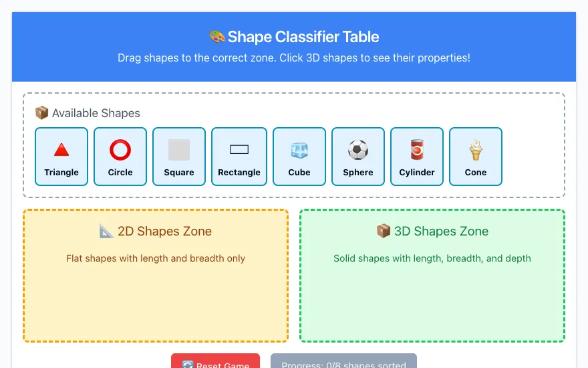The image size is (588, 368).
Task: Click the palette icon in title
Action: 217,37
